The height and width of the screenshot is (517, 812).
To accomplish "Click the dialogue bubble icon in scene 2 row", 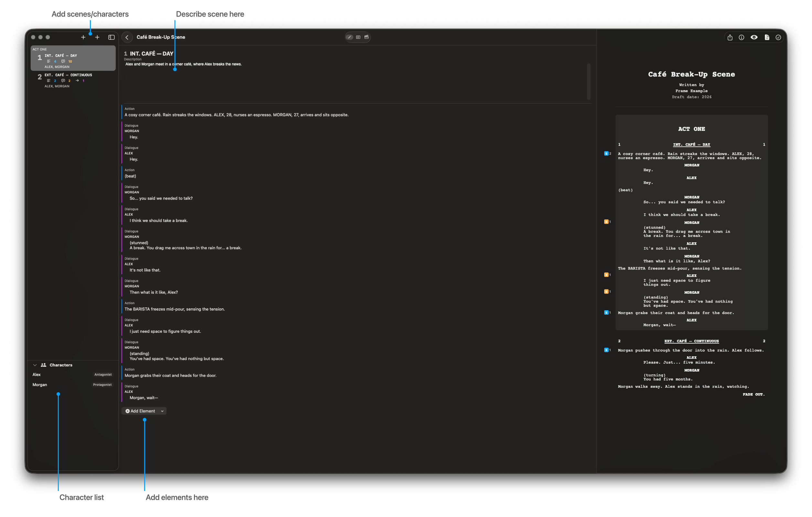I will 63,80.
